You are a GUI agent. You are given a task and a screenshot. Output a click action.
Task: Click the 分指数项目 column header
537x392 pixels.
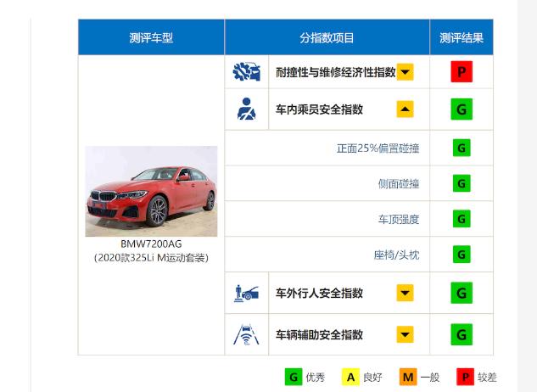tap(327, 37)
